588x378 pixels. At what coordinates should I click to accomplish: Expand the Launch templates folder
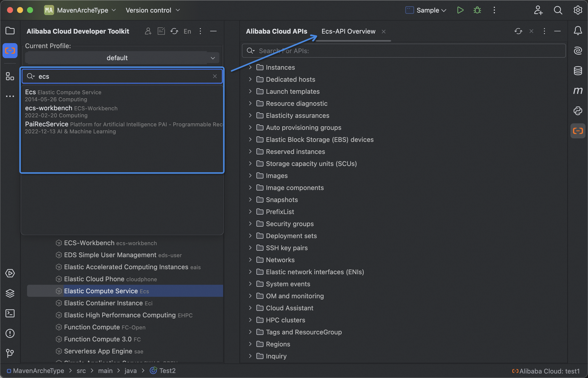pos(250,91)
